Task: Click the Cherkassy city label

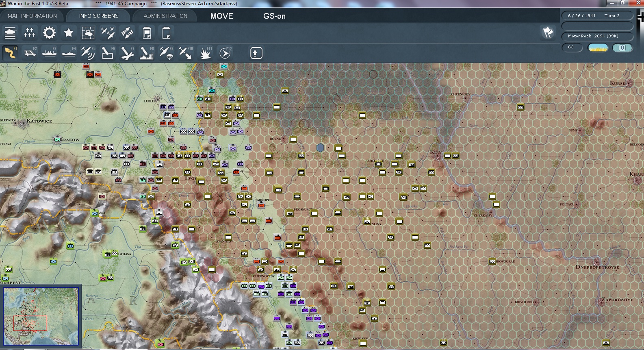Action: click(483, 215)
